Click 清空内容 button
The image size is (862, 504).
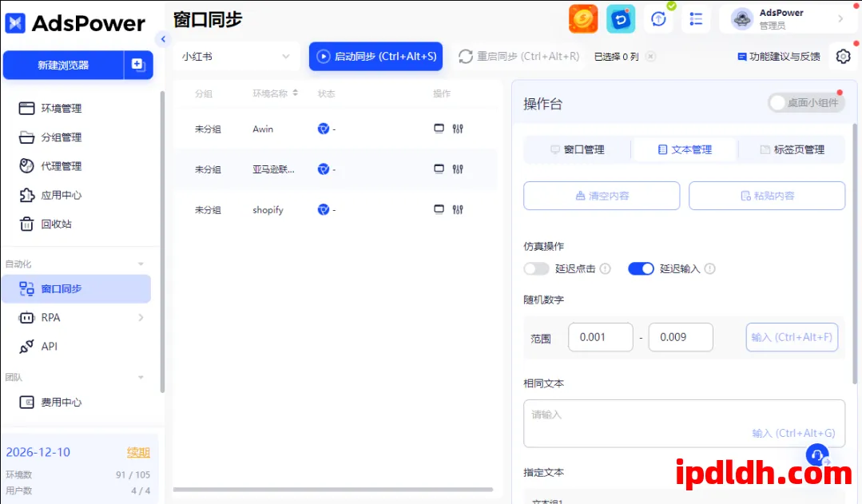602,196
